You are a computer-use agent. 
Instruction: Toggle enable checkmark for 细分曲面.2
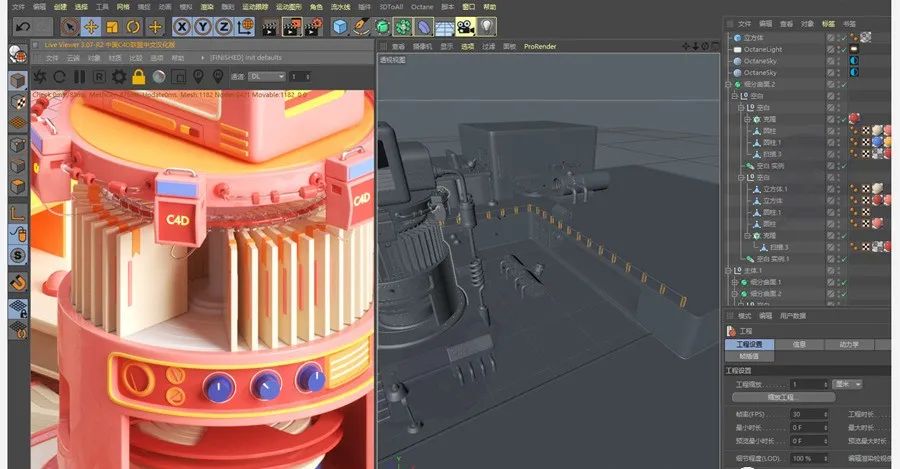pyautogui.click(x=844, y=84)
